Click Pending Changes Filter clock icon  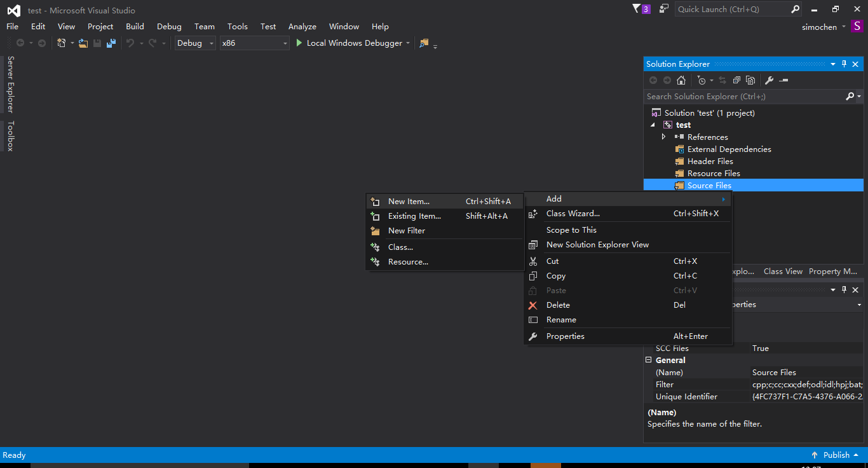pos(701,80)
